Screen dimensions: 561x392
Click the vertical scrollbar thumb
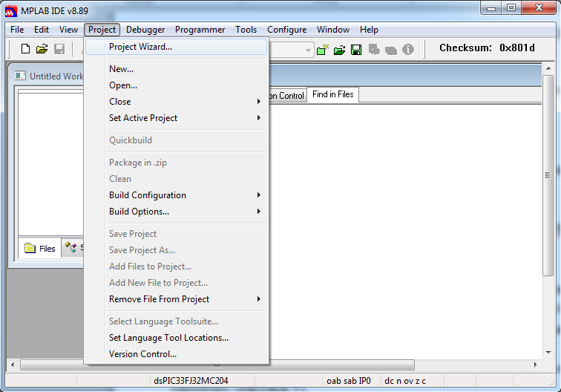pyautogui.click(x=548, y=175)
